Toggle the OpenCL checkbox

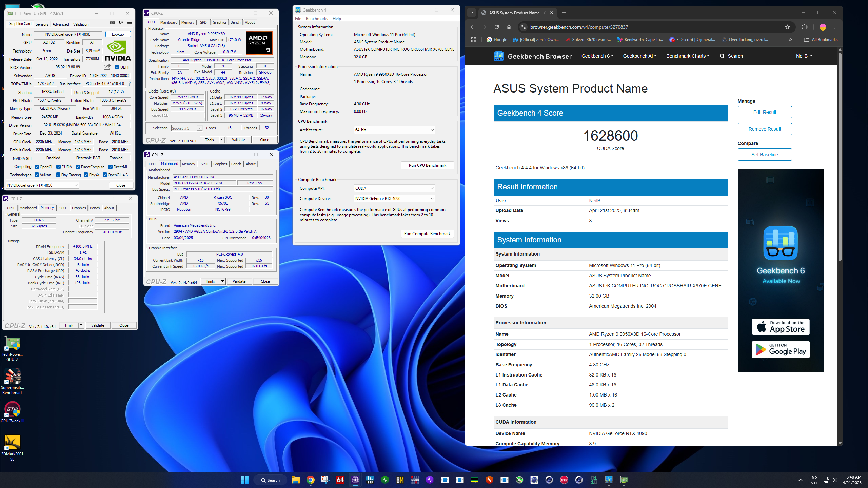37,167
